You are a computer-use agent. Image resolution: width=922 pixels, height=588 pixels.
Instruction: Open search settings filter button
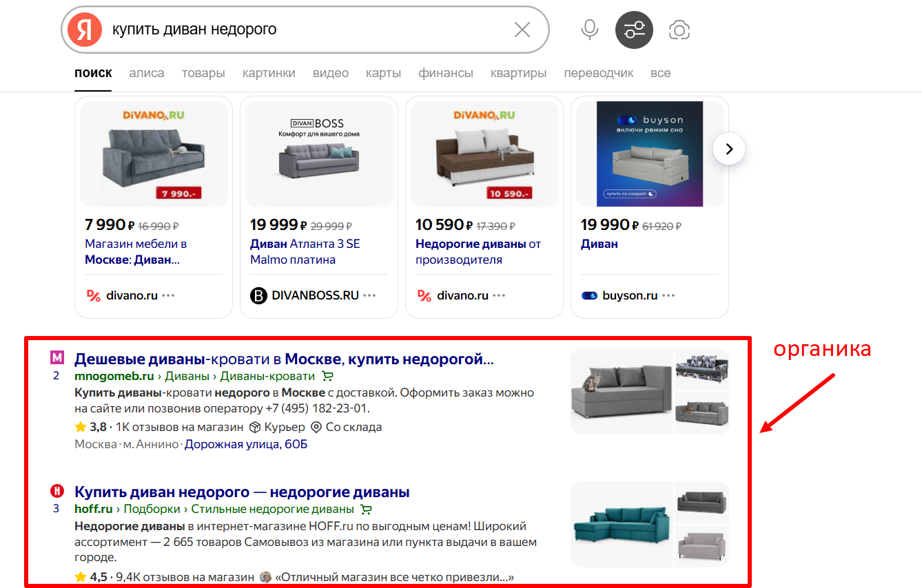[634, 30]
